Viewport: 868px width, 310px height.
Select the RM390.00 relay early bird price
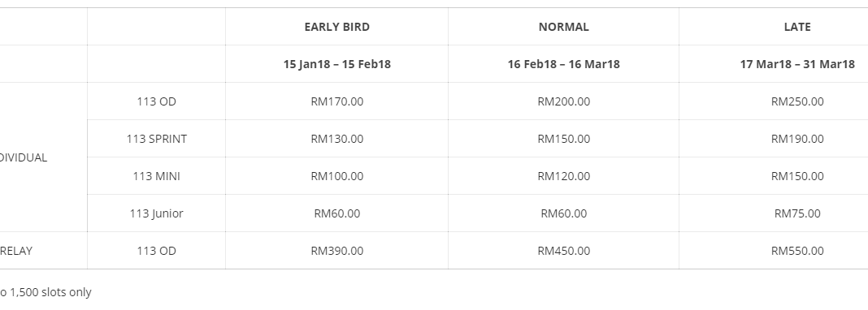point(336,251)
